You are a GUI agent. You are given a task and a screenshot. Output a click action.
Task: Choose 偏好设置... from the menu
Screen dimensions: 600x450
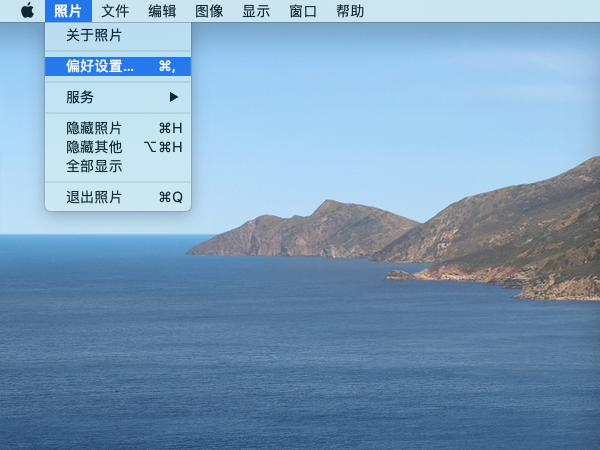click(x=118, y=66)
